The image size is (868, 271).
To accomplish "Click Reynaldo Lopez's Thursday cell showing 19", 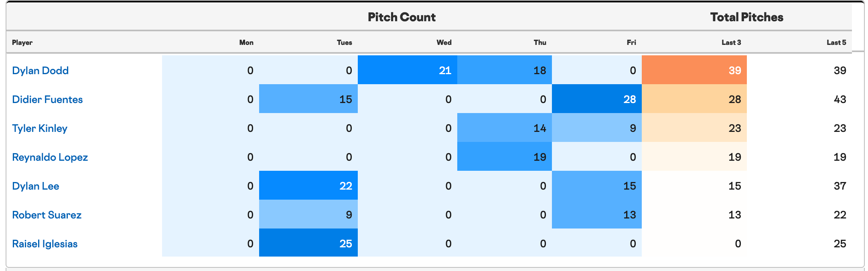I will click(505, 156).
